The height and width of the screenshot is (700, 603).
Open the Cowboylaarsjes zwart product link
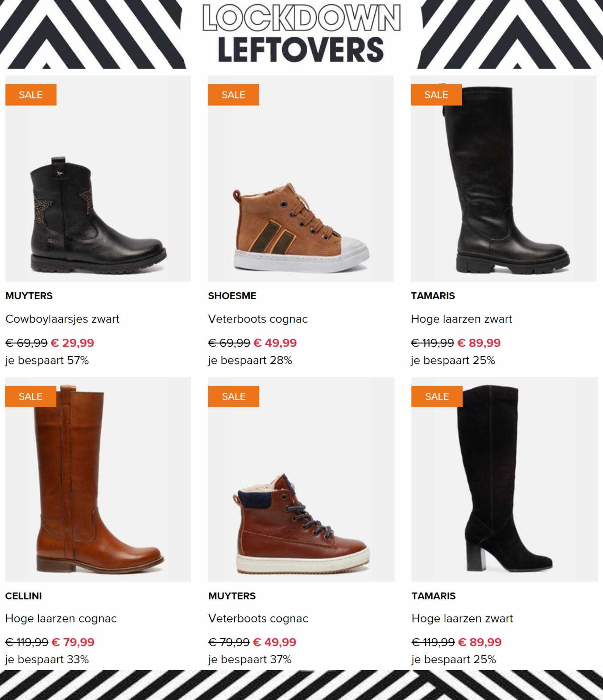click(62, 319)
